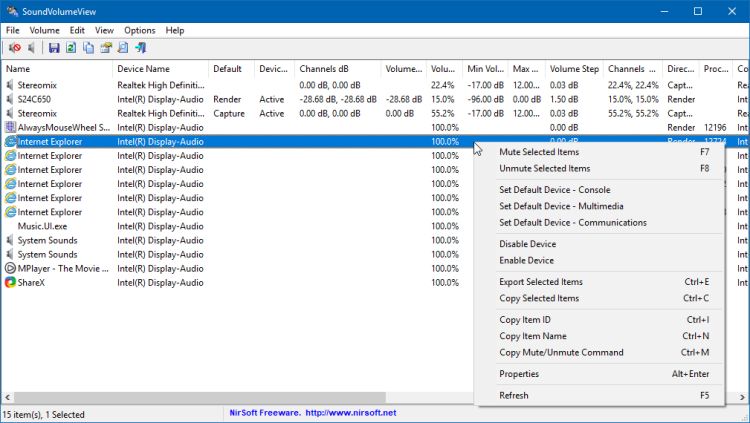Viewport: 750px width, 423px height.
Task: Click the Save floppy disk toolbar icon
Action: click(x=54, y=48)
